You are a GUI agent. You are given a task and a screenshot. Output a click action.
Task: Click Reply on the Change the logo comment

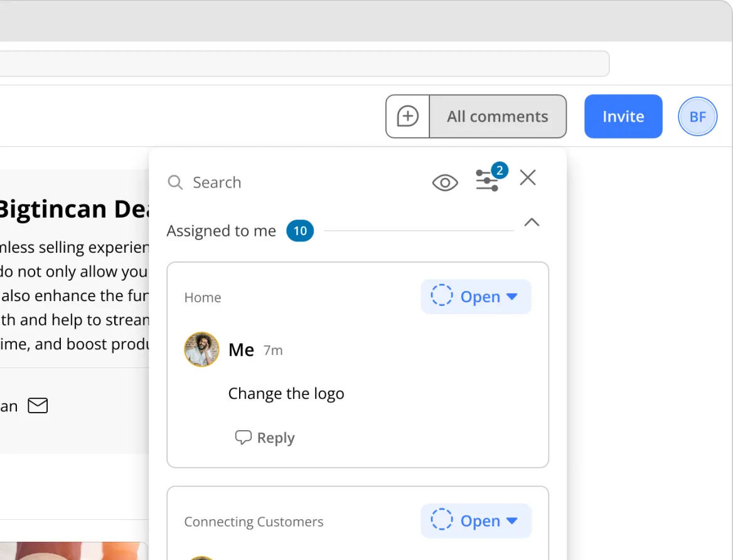tap(265, 438)
